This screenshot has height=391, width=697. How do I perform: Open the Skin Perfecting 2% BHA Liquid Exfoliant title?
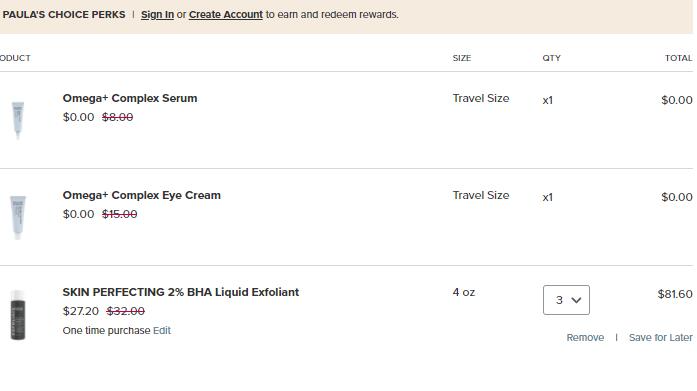click(180, 292)
